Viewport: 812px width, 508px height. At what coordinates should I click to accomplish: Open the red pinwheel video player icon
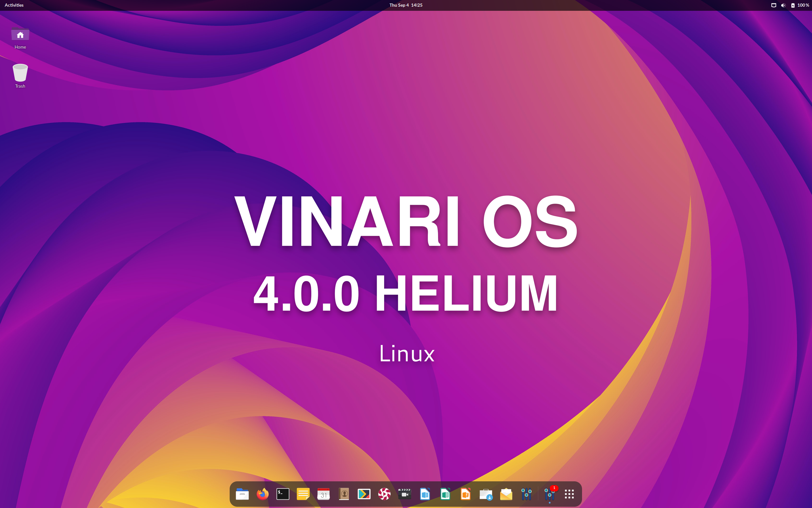click(x=384, y=494)
